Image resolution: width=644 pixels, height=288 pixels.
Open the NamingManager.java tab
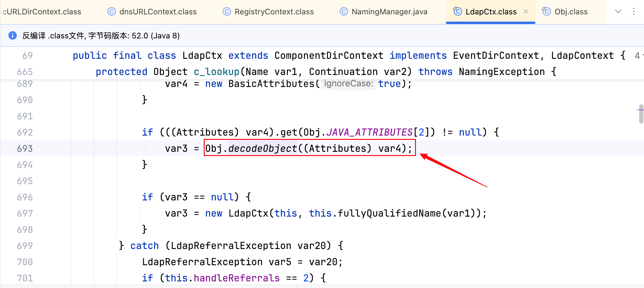coord(389,12)
